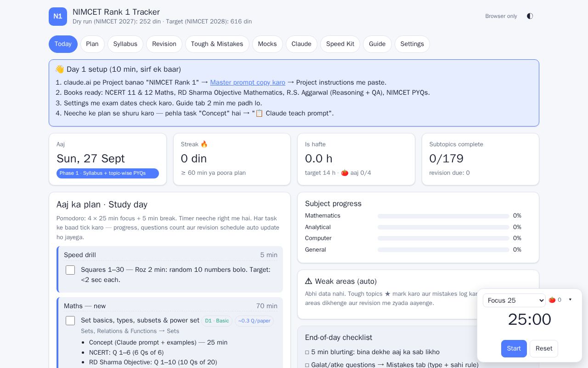Switch to the Today tab
Screen dimensions: 588x368
63,44
